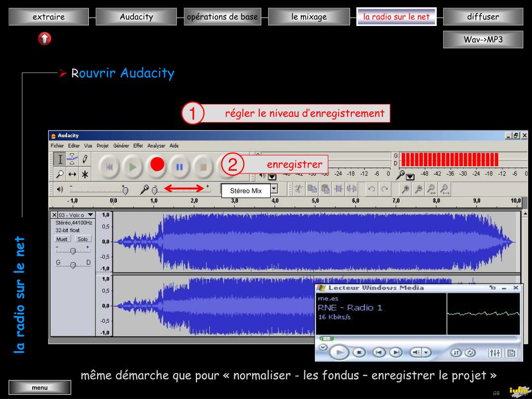Click the Zoom In magnifier on edit toolbar
This screenshot has height=399, width=532.
pyautogui.click(x=405, y=189)
